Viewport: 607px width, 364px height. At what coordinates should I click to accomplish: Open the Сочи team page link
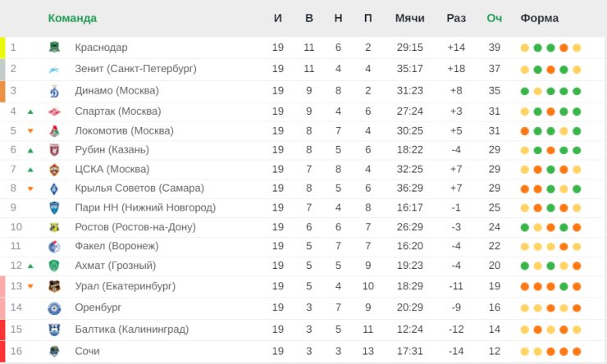[x=87, y=351]
